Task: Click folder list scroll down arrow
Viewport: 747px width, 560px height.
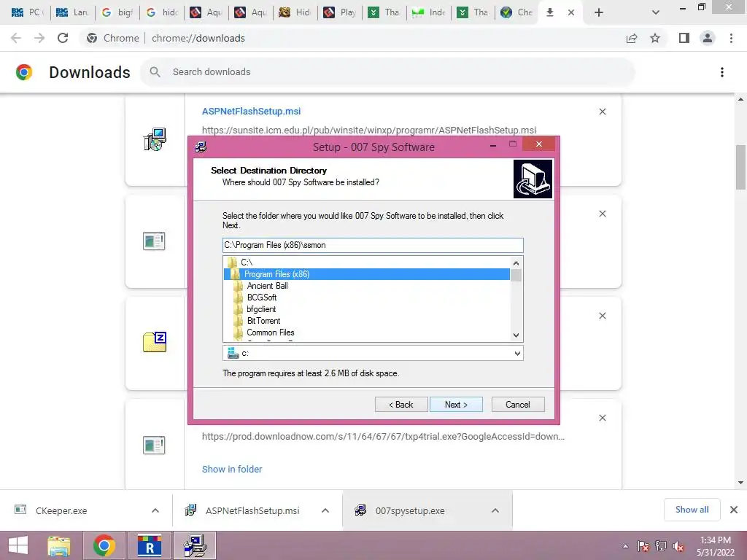Action: 516,335
